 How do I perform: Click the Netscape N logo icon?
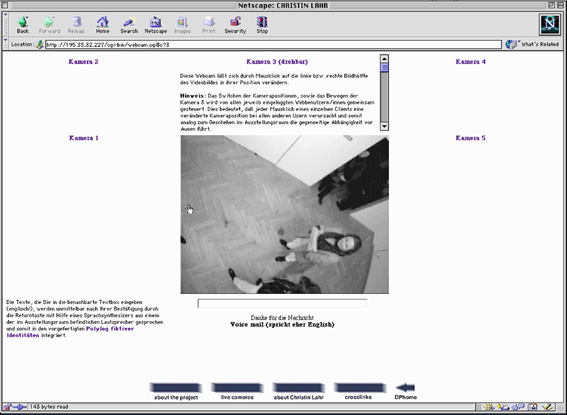(550, 24)
